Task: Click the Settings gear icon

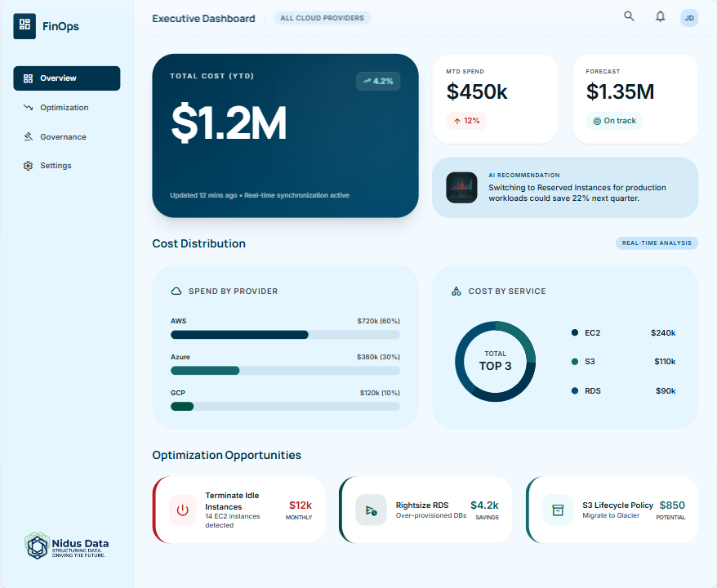Action: pyautogui.click(x=28, y=166)
